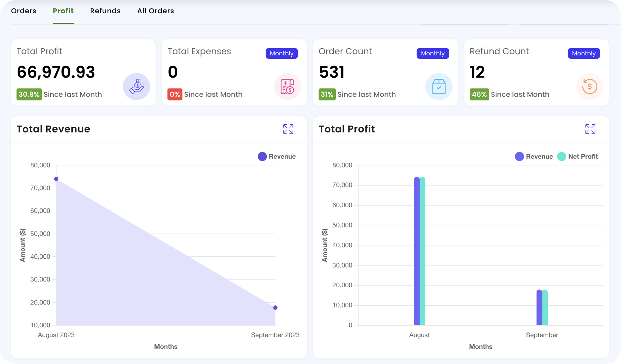
Task: Toggle Revenue legend in Total Profit chart
Action: (534, 156)
